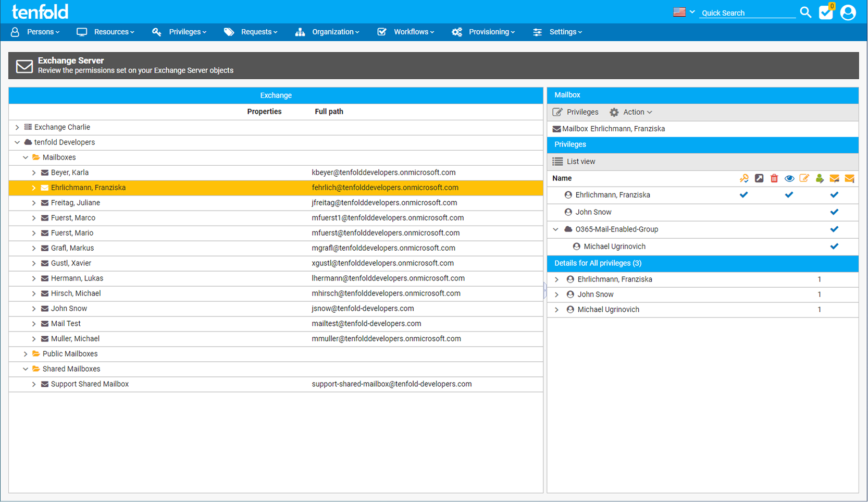Click the tenfold Developers cloud icon

tap(28, 142)
